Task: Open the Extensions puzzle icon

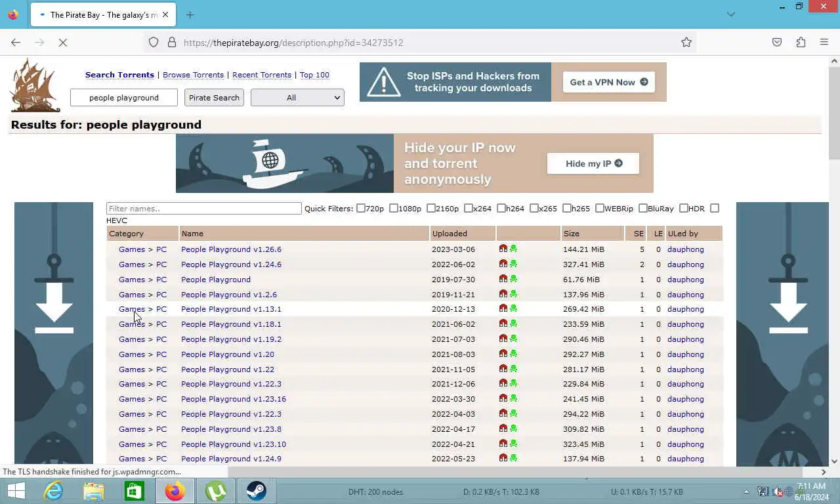Action: point(801,43)
